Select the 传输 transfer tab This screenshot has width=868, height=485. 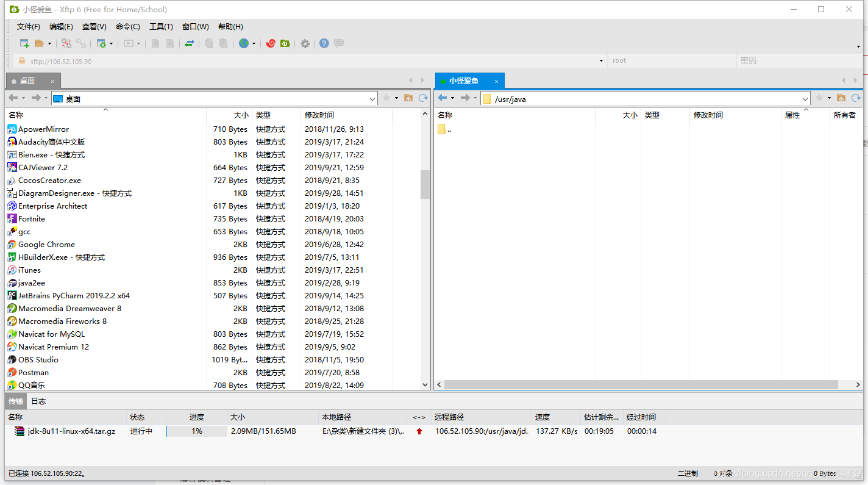pos(16,401)
